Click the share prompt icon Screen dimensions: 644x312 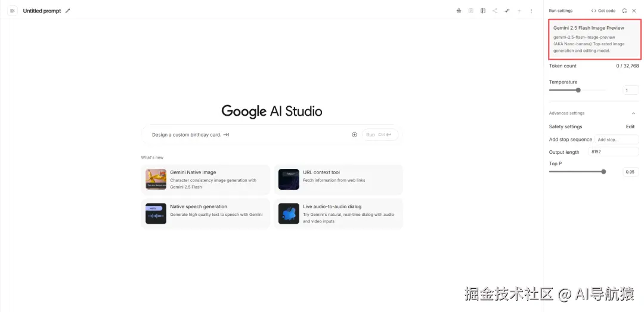point(495,11)
